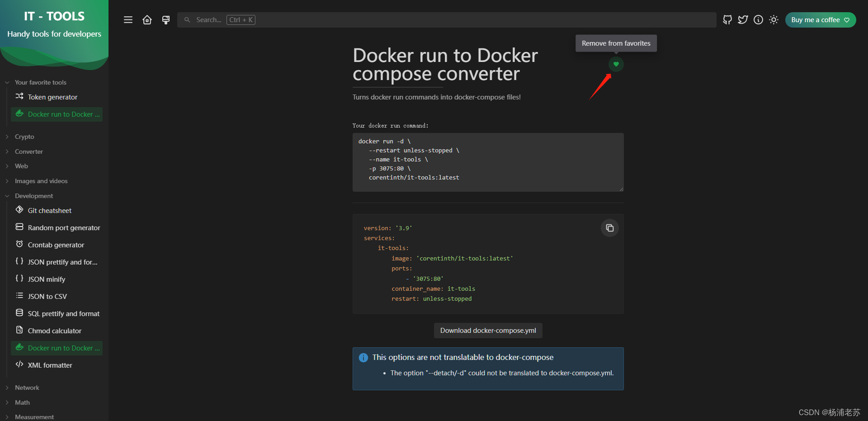Open Crontab generator tool

57,245
